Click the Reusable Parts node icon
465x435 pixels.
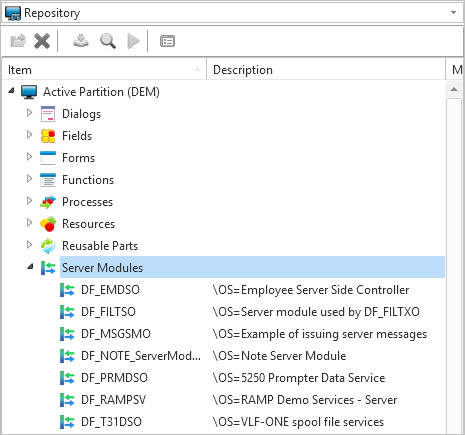48,246
